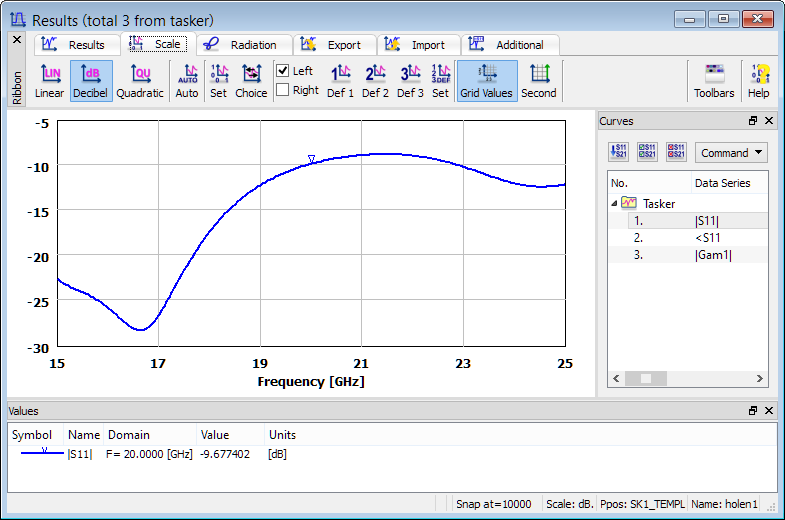Image resolution: width=785 pixels, height=520 pixels.
Task: Choose the Quadratic scale icon
Action: (x=140, y=81)
